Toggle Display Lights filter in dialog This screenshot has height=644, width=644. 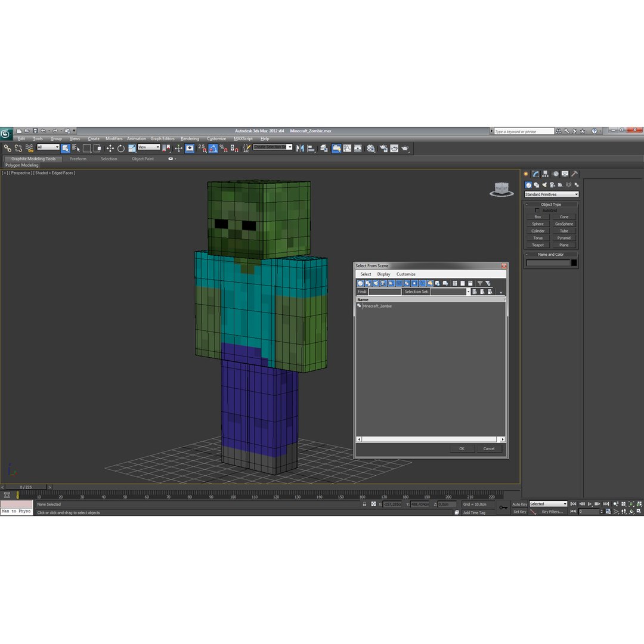pyautogui.click(x=376, y=283)
